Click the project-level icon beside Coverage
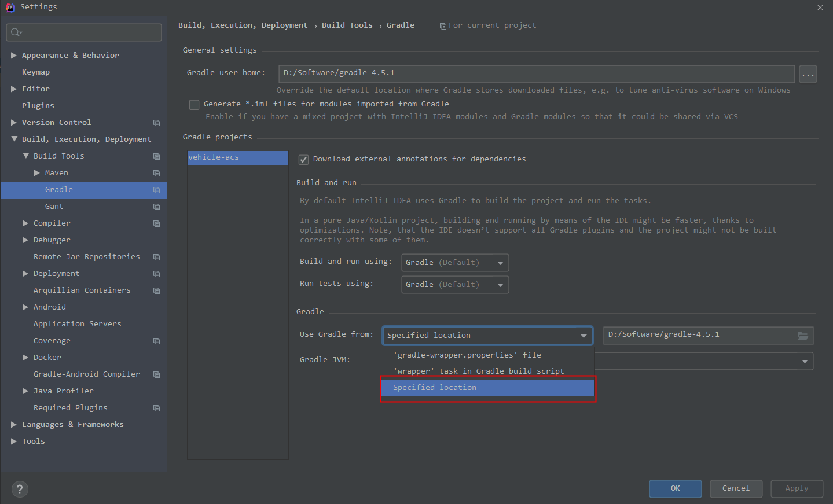Screen dimensions: 833x504 click(x=156, y=341)
